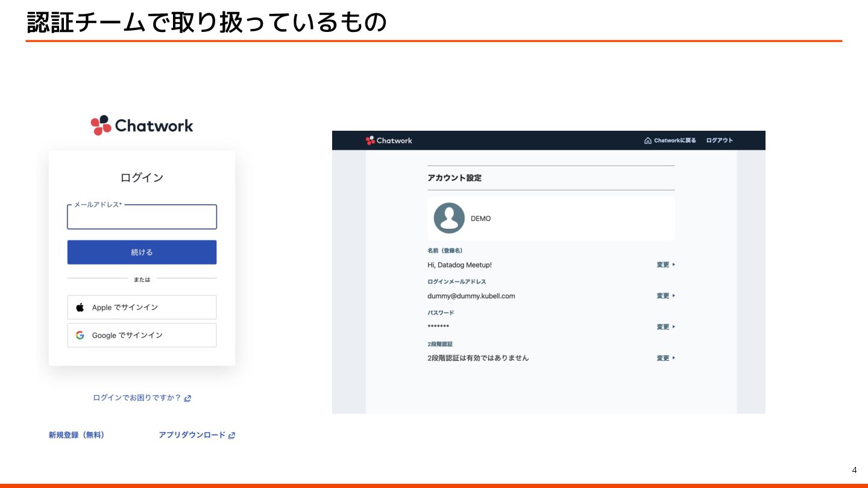The height and width of the screenshot is (488, 868).
Task: Click the large Chatwork logo above login
Action: pos(142,125)
